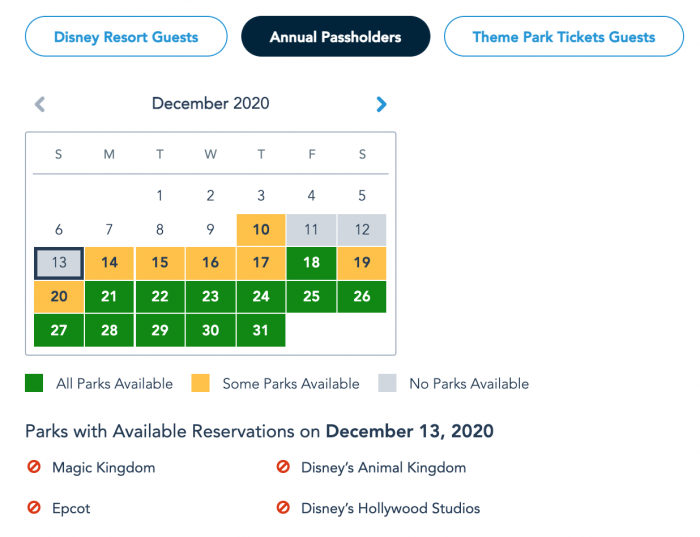Screen dimensions: 700x537
Task: Click the Magic Kingdom park name
Action: click(x=103, y=467)
